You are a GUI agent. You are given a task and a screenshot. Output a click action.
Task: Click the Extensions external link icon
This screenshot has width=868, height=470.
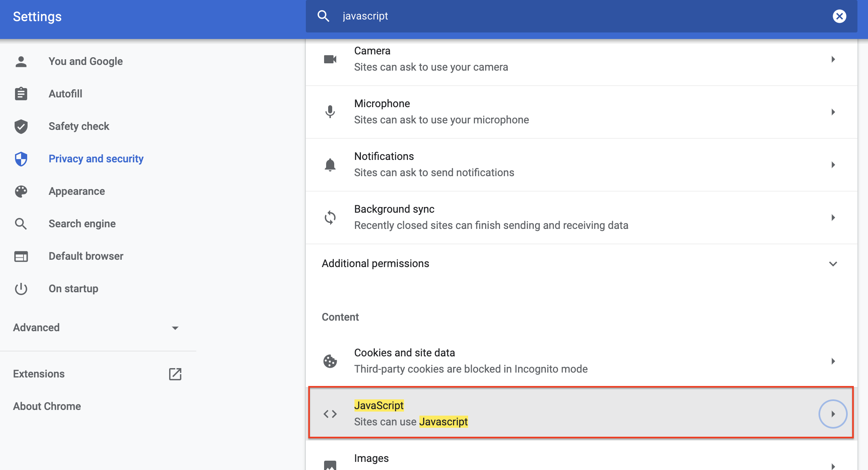pyautogui.click(x=175, y=374)
